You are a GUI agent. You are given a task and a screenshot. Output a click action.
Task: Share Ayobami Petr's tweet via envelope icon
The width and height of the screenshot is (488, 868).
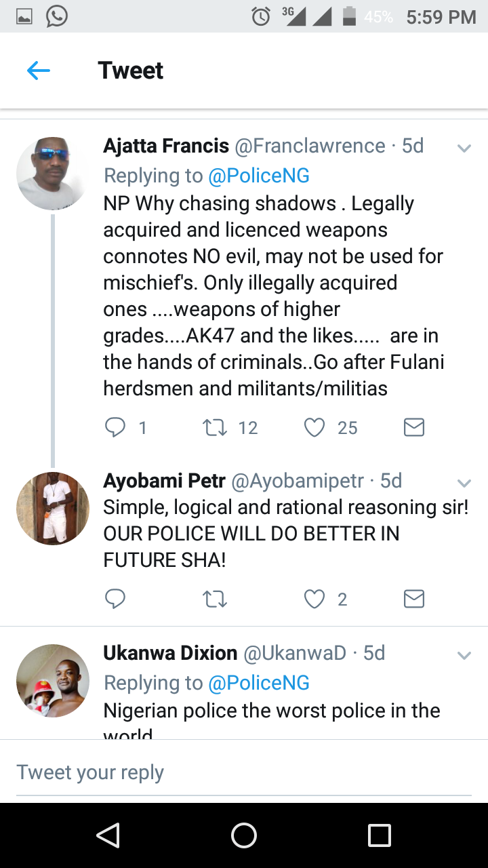tap(413, 599)
